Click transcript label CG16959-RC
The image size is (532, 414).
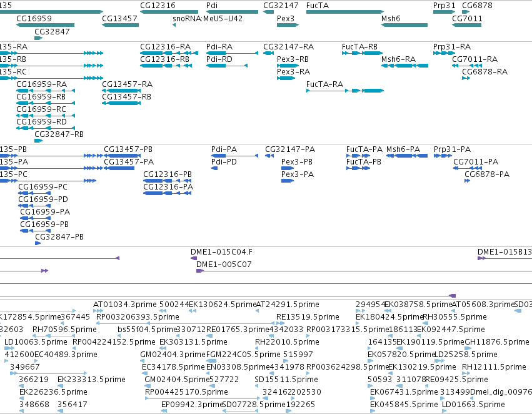41,109
